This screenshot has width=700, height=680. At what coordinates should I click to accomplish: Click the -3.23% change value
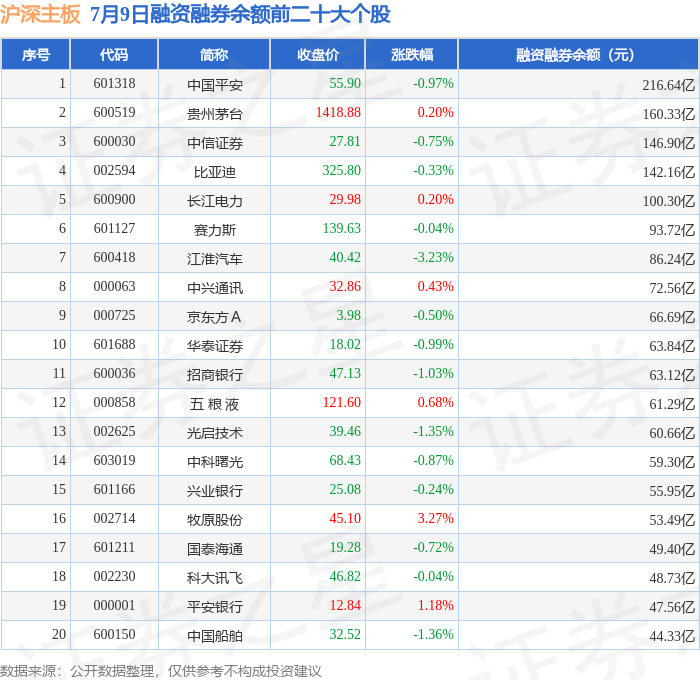click(433, 257)
